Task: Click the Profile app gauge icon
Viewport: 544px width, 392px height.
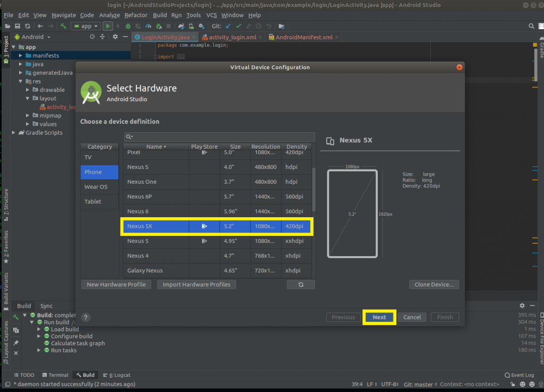Action: pos(148,26)
